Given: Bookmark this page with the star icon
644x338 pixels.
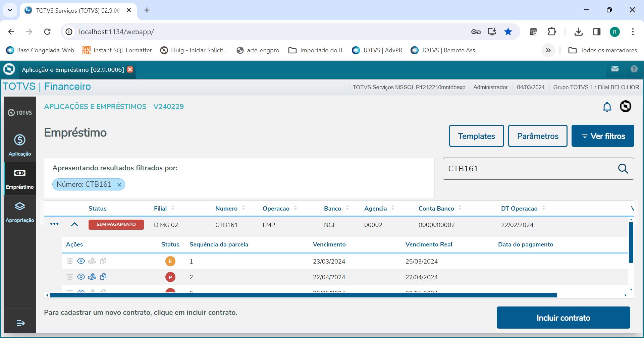Looking at the screenshot, I should click(508, 32).
